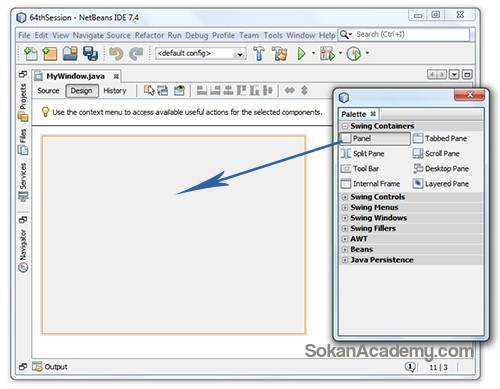Select Layered Pane component
The width and height of the screenshot is (500, 389).
[x=441, y=184]
